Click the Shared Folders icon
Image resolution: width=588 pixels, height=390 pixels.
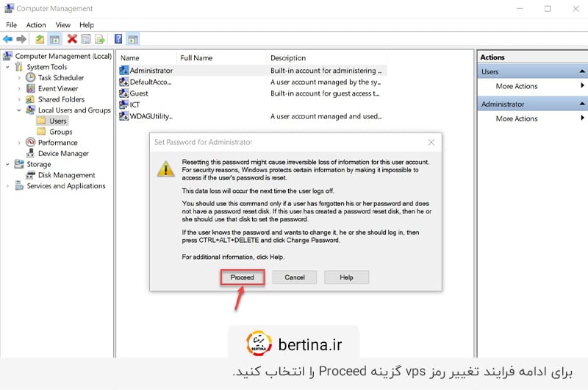point(30,99)
